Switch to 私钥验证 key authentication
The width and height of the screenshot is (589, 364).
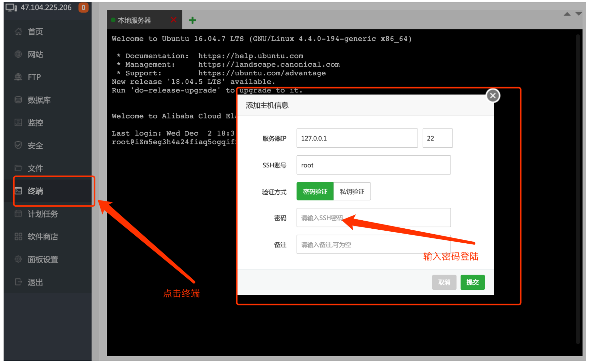tap(352, 191)
